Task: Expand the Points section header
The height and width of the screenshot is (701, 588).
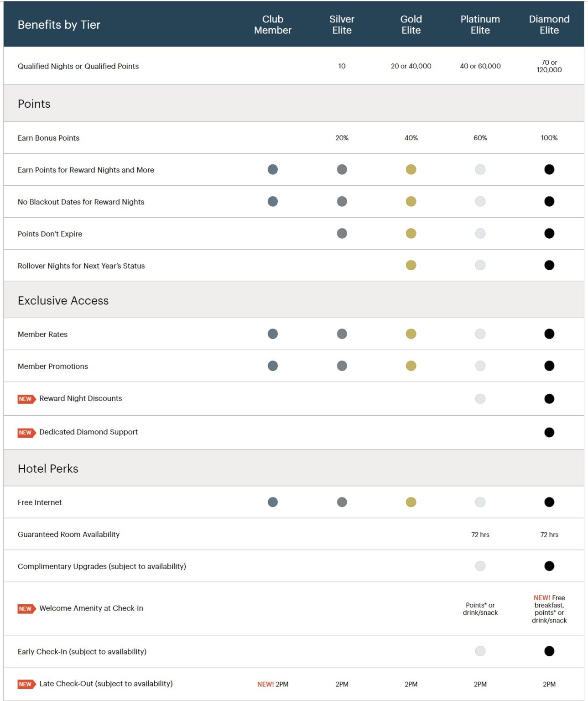Action: pos(34,104)
